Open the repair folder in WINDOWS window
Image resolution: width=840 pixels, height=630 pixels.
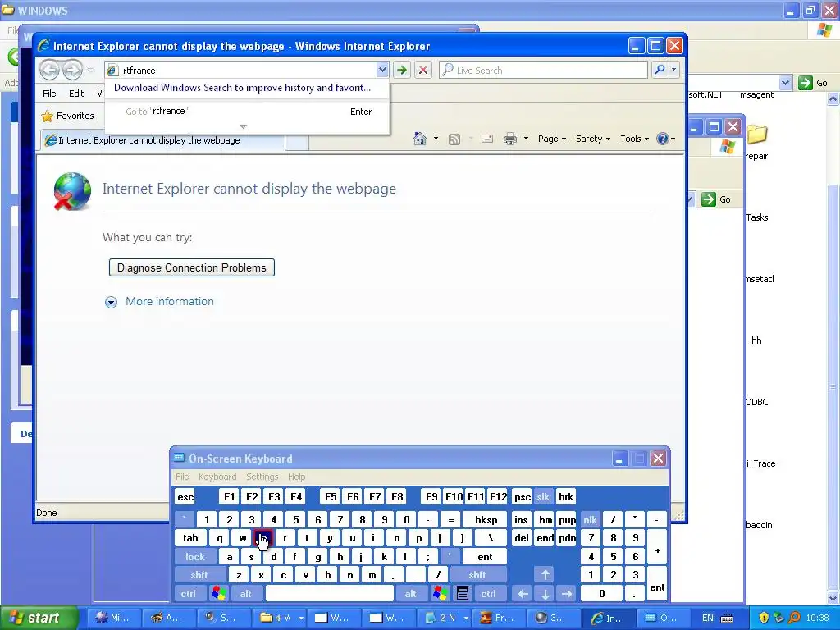point(757,142)
